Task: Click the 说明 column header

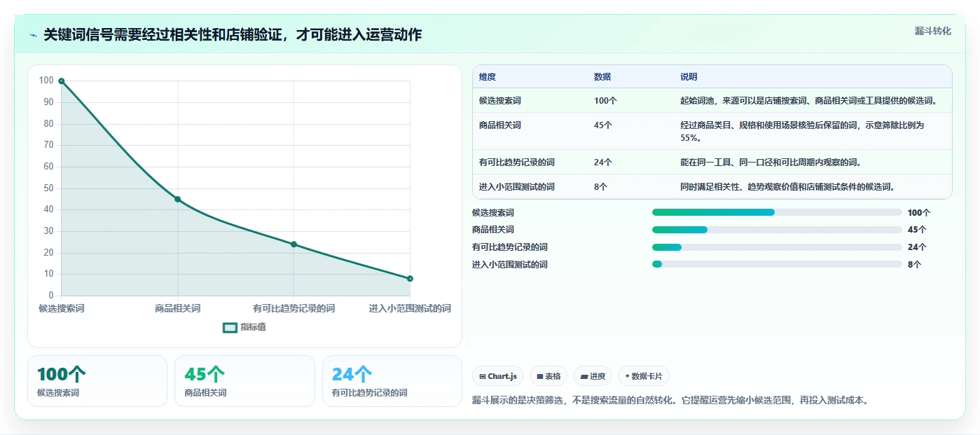Action: (689, 77)
